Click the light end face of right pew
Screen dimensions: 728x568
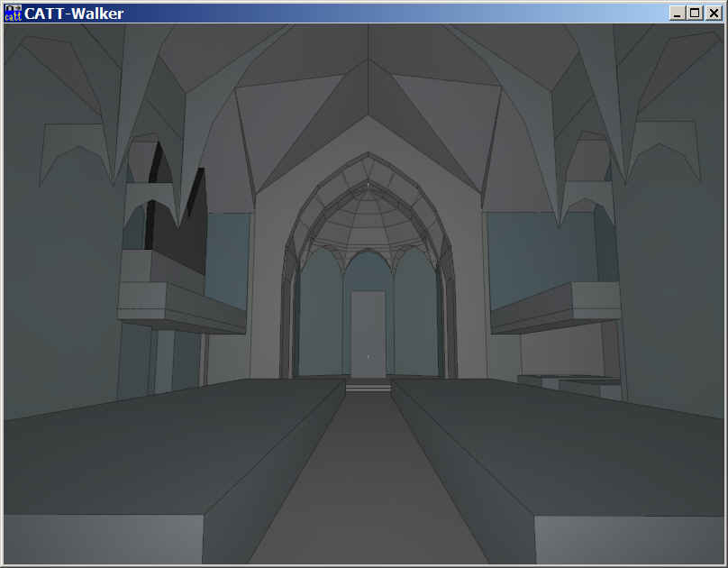[x=631, y=539]
